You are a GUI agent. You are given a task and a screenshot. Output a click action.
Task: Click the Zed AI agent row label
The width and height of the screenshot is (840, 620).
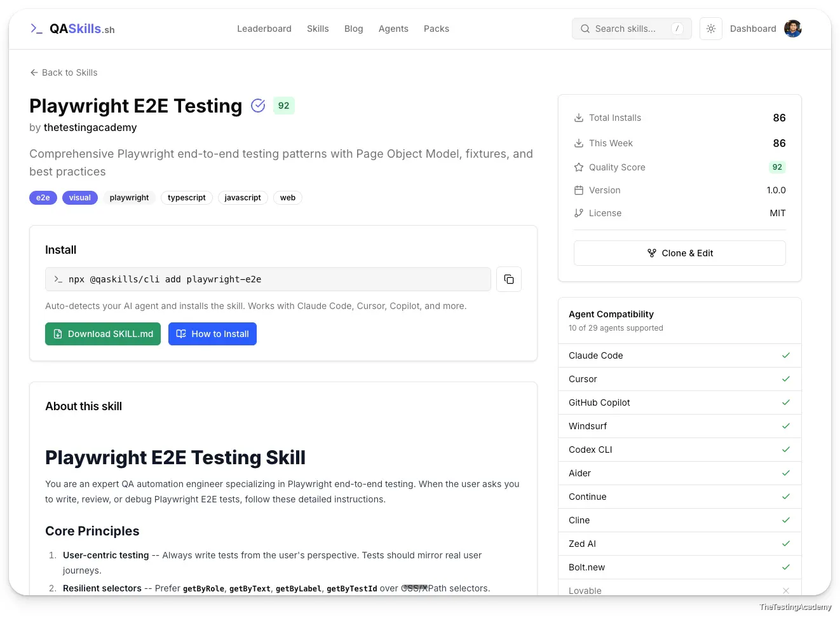coord(582,544)
